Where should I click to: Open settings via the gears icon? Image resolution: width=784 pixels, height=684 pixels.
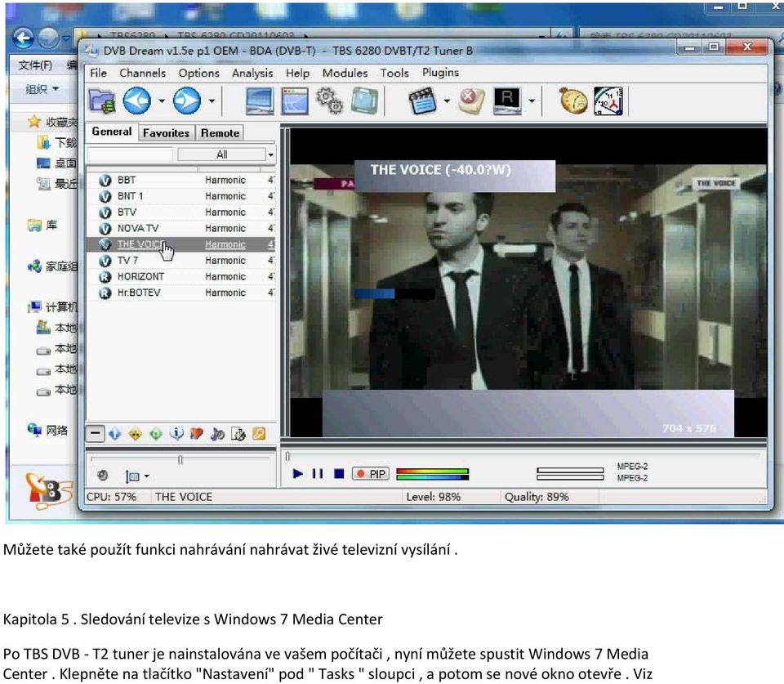[x=329, y=101]
